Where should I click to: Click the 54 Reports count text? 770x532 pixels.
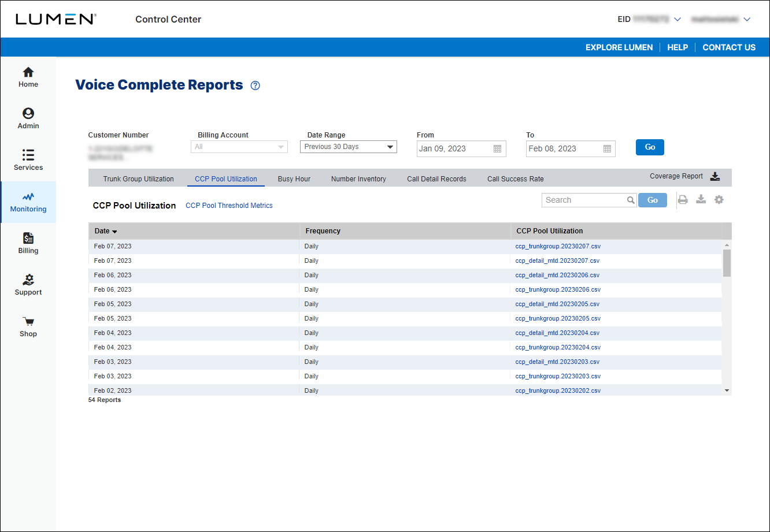[105, 400]
